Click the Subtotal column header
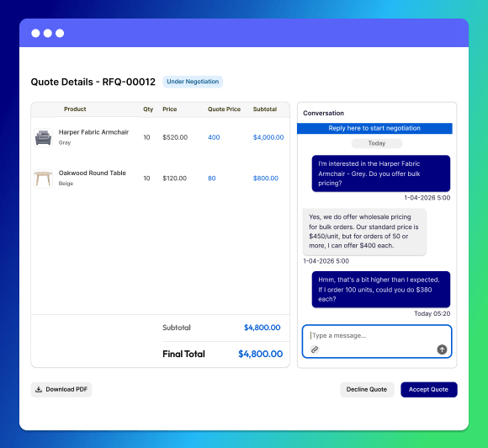Image resolution: width=488 pixels, height=448 pixels. pos(265,109)
